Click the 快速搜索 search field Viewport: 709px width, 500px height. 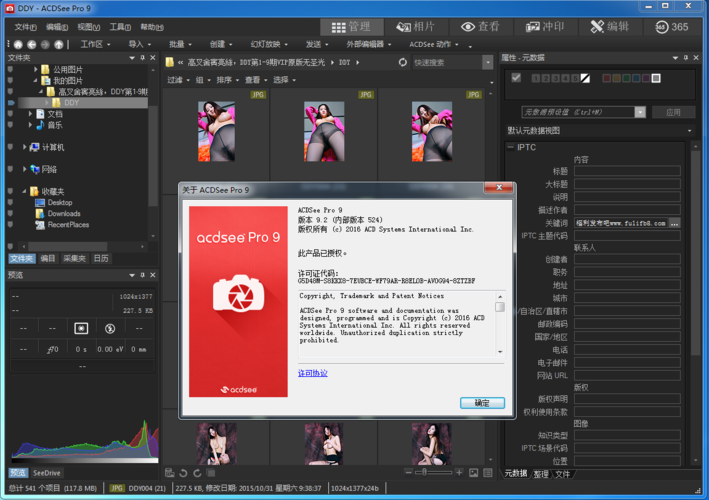point(447,62)
